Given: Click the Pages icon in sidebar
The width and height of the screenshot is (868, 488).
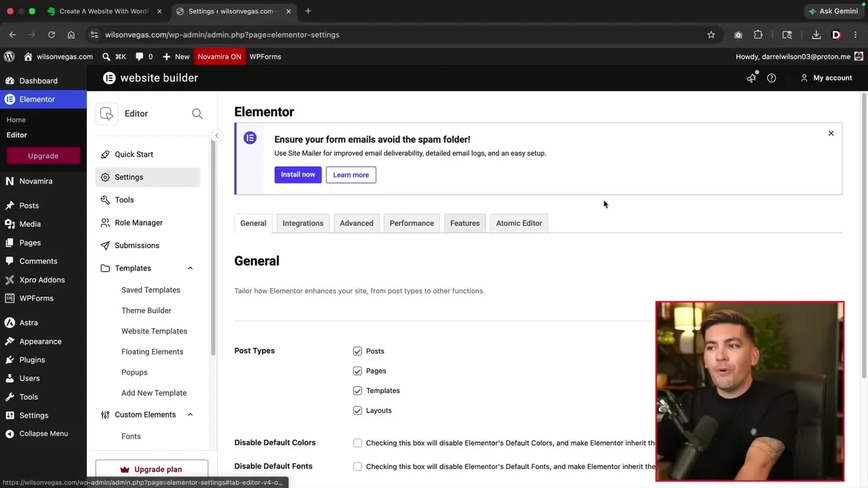Looking at the screenshot, I should (x=9, y=243).
